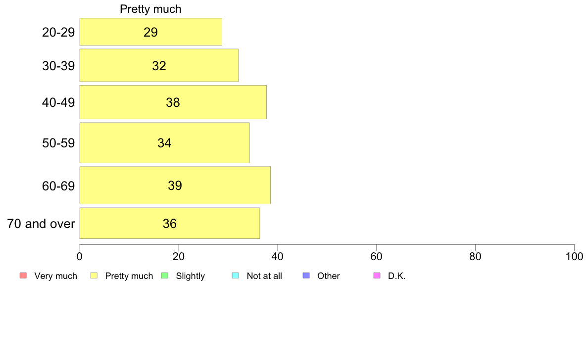The image size is (588, 364).
Task: Click the green Slightly legend swatch
Action: coord(165,275)
